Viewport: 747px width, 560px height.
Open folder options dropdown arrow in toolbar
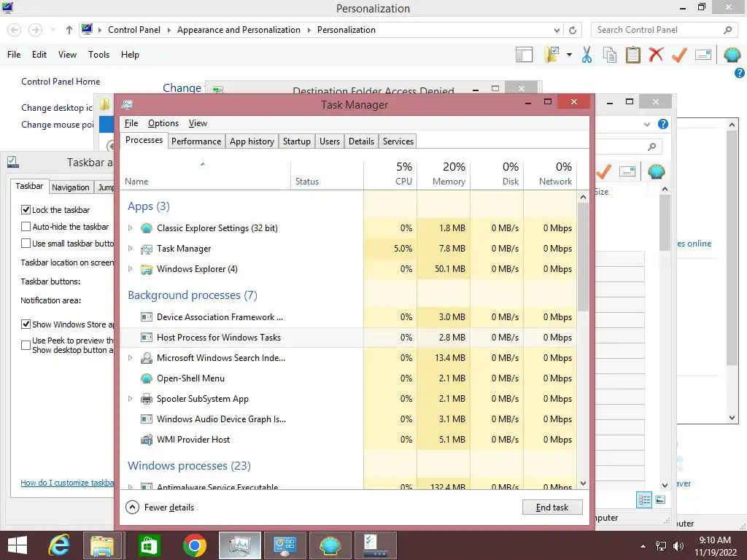tap(569, 55)
